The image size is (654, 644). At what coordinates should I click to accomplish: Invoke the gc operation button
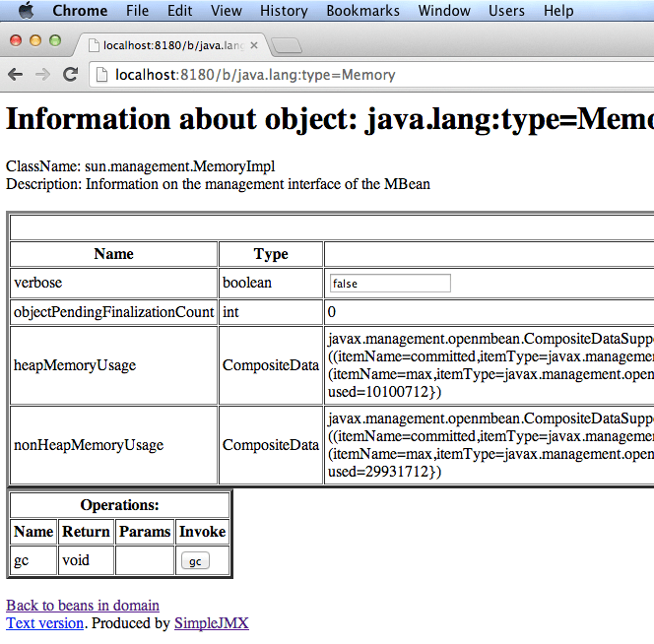click(195, 561)
